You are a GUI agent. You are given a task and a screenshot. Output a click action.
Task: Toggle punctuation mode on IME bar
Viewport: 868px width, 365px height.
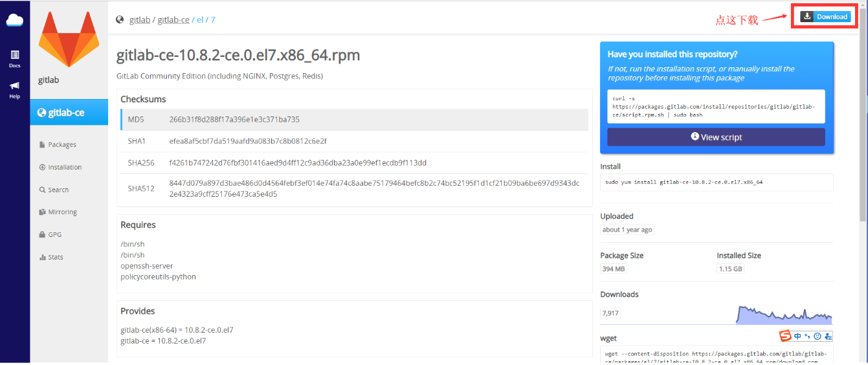[x=807, y=336]
